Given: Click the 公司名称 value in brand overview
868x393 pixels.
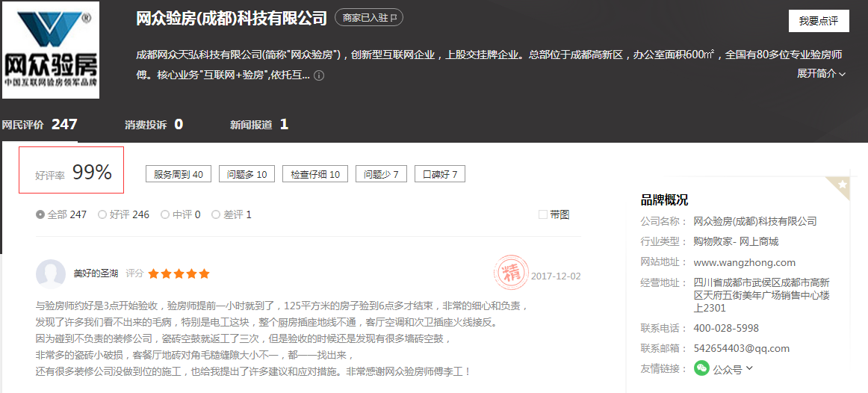Looking at the screenshot, I should pyautogui.click(x=755, y=221).
